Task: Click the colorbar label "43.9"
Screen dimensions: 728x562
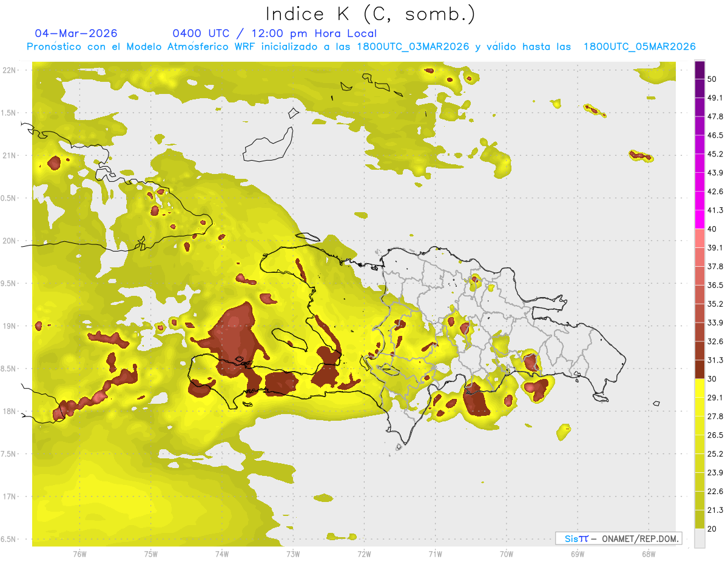Action: (715, 173)
